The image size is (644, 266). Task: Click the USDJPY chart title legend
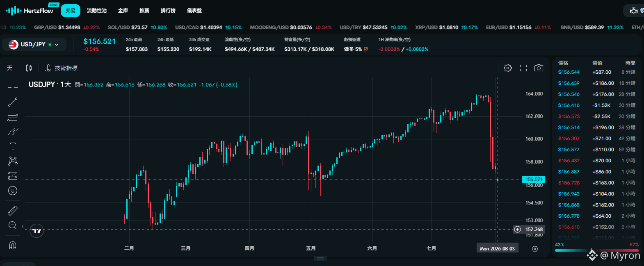tap(50, 84)
